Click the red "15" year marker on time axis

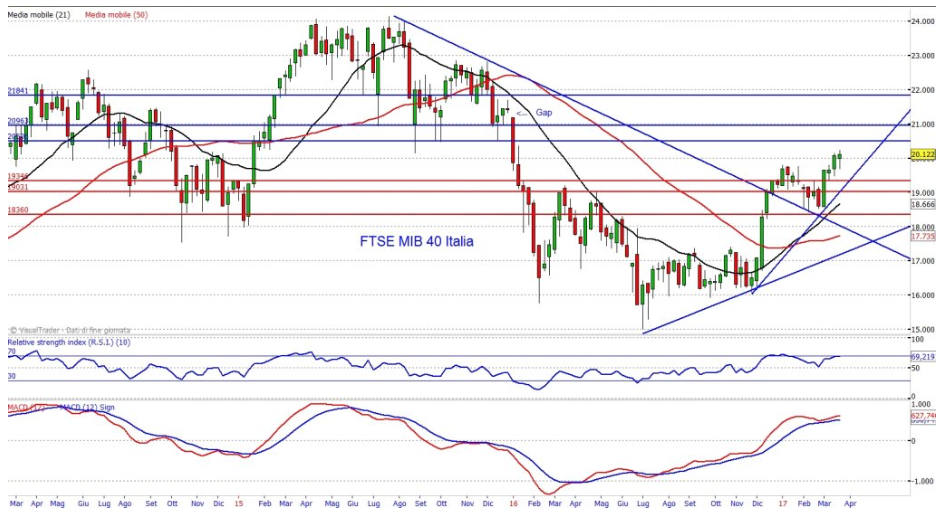coord(239,503)
